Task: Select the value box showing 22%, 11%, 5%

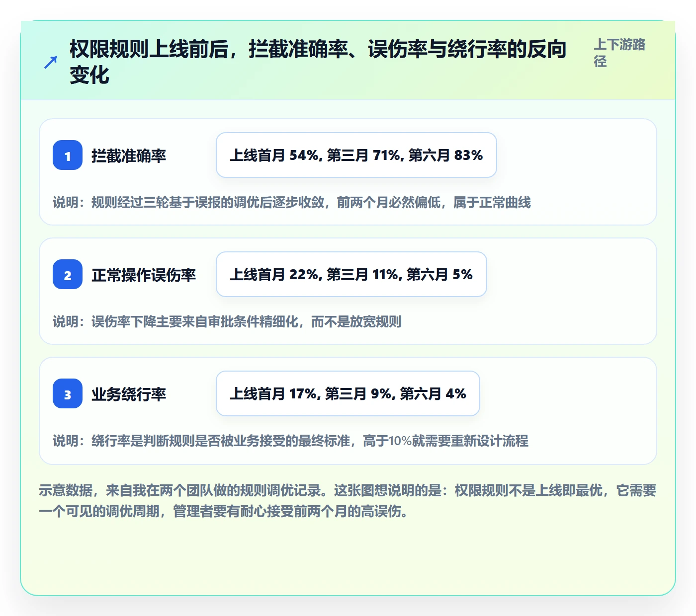Action: tap(351, 274)
